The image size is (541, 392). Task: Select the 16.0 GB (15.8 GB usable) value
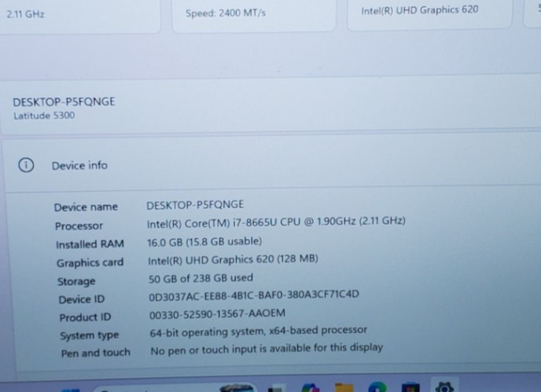pyautogui.click(x=204, y=242)
